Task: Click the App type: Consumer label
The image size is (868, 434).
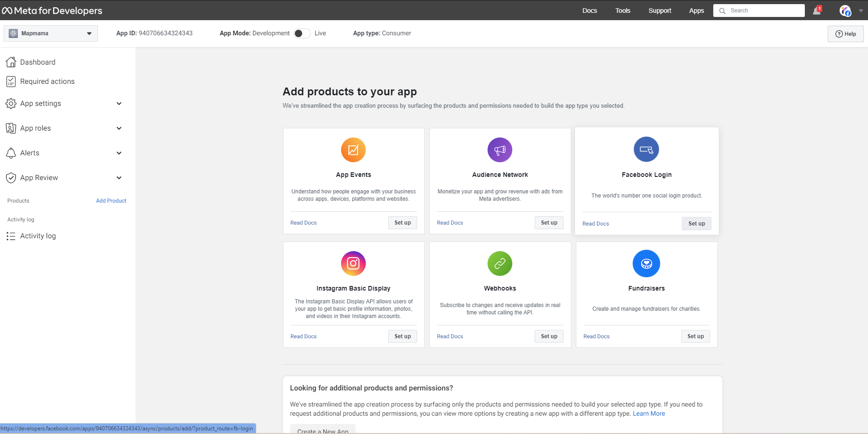Action: 382,33
